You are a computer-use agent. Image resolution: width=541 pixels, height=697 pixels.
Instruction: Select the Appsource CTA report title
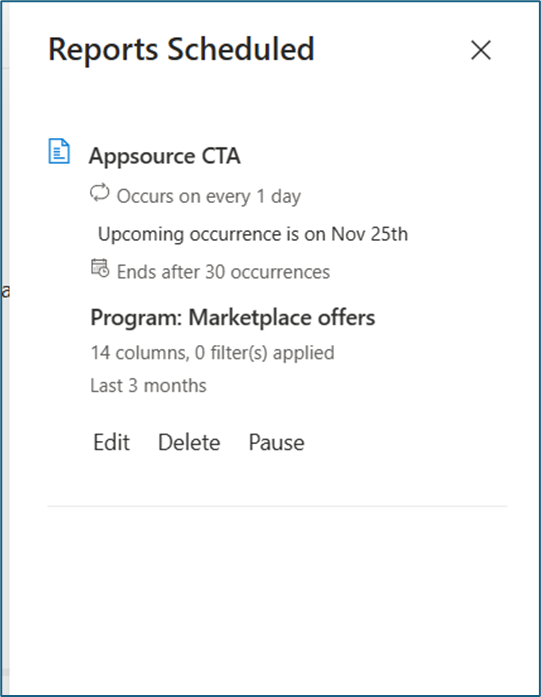coord(164,156)
